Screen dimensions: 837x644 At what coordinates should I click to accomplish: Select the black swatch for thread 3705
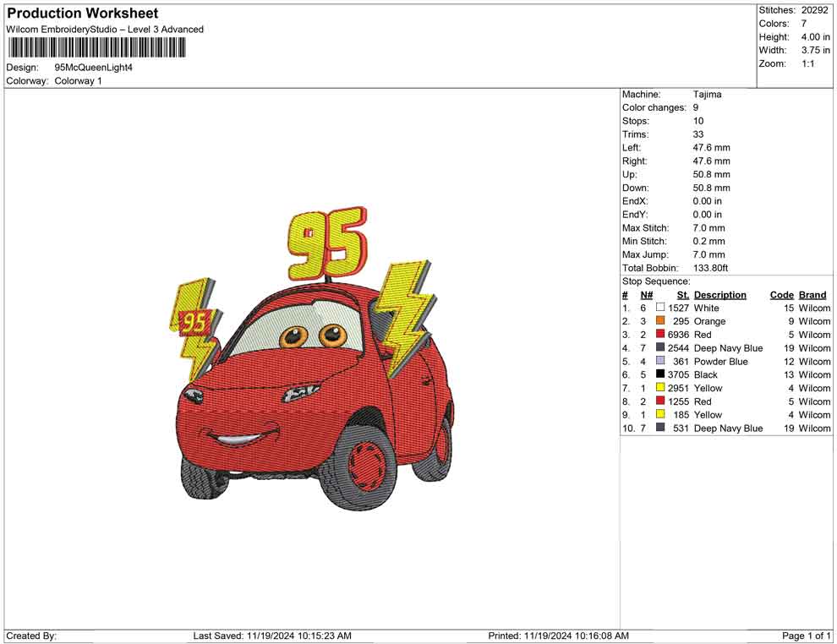click(x=660, y=374)
